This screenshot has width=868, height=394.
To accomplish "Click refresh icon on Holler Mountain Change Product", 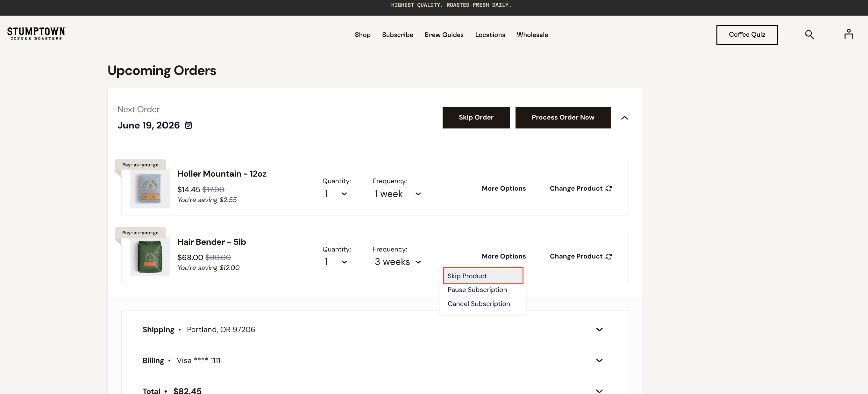I will (x=608, y=188).
